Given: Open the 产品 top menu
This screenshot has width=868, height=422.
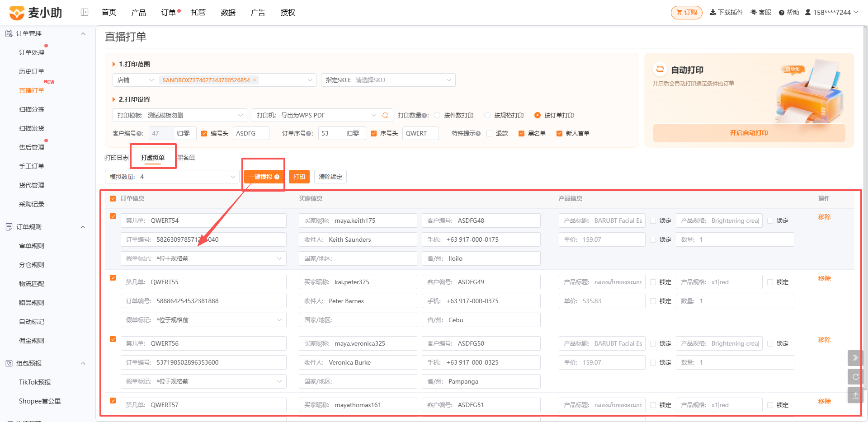Looking at the screenshot, I should pos(138,13).
